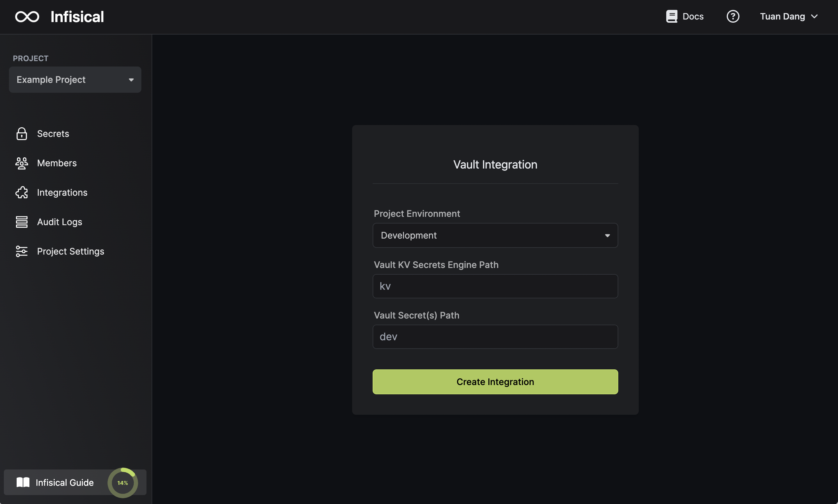Open Audit Logs from the sidebar

(x=59, y=222)
